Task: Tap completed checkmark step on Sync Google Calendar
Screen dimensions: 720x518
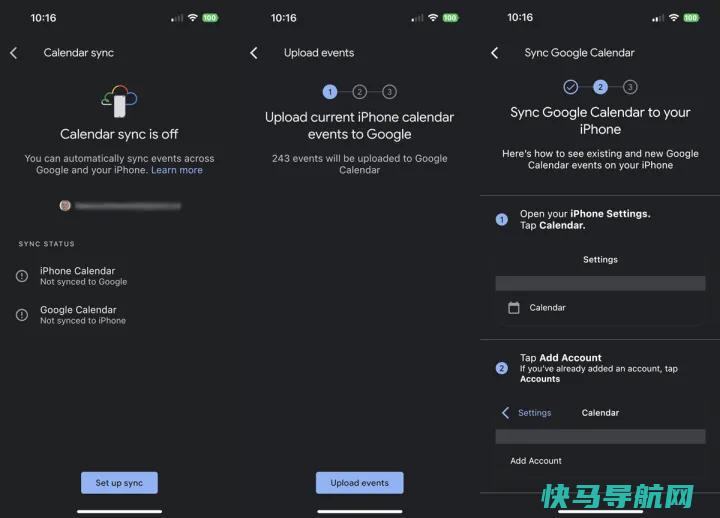Action: 571,87
